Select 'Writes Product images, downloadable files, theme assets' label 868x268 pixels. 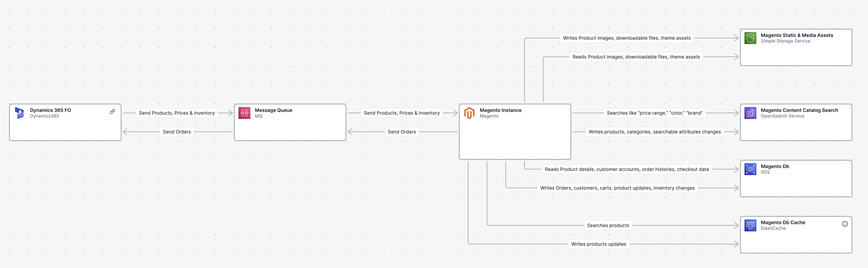tap(626, 38)
